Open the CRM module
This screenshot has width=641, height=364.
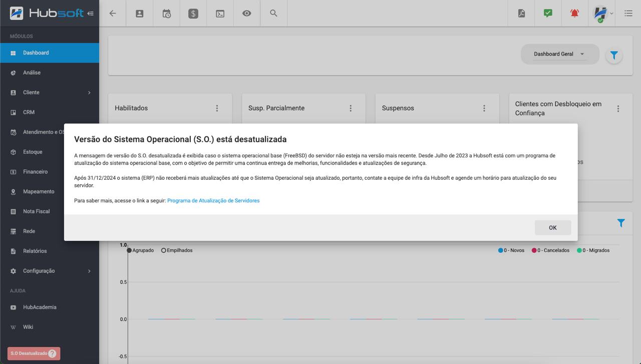(x=50, y=112)
